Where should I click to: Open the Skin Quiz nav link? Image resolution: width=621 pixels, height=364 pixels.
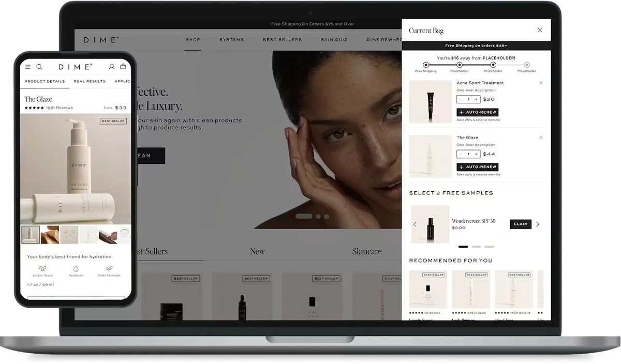click(x=334, y=40)
